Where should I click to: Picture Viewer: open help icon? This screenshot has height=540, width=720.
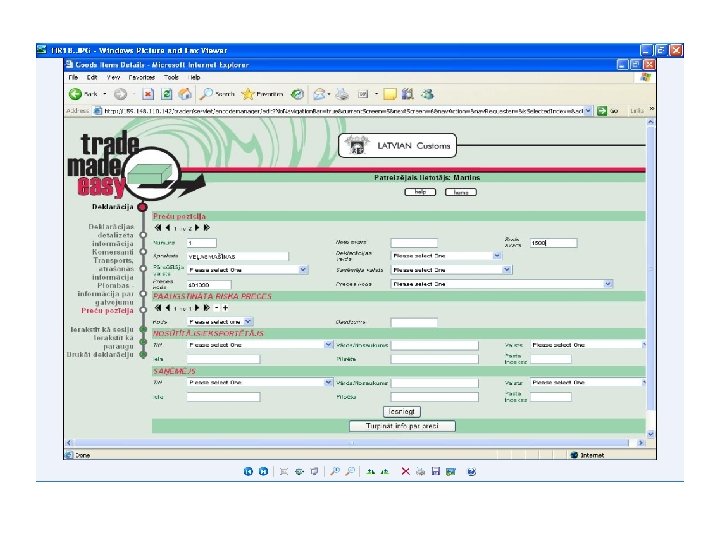click(472, 471)
